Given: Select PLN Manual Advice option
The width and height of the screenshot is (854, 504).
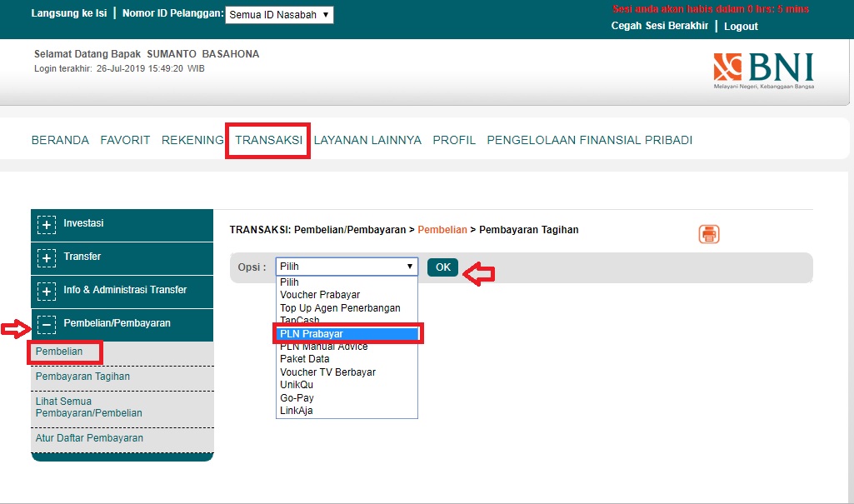Looking at the screenshot, I should pos(347,347).
